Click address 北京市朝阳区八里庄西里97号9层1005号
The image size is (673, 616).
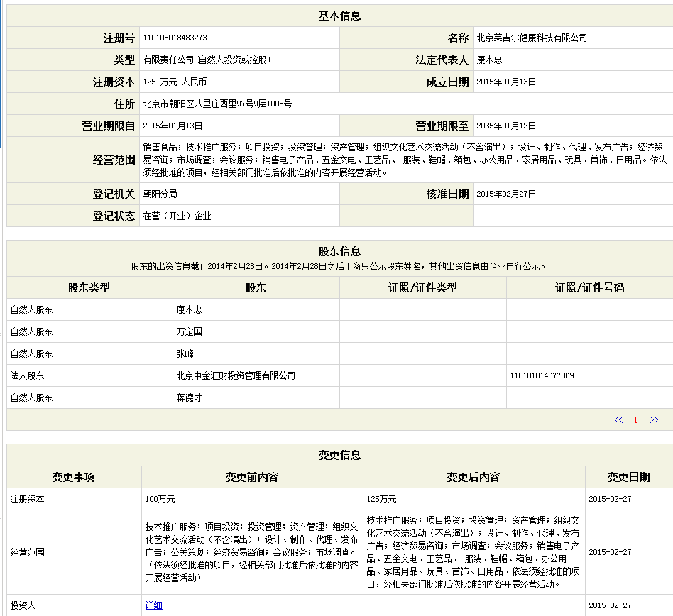(x=217, y=104)
